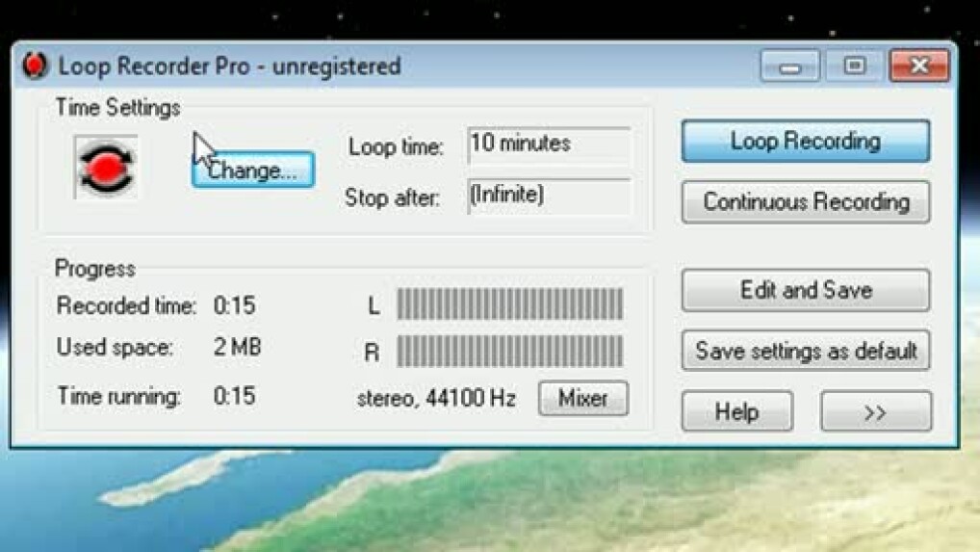This screenshot has height=552, width=980.
Task: Click Save settings as default
Action: click(806, 351)
